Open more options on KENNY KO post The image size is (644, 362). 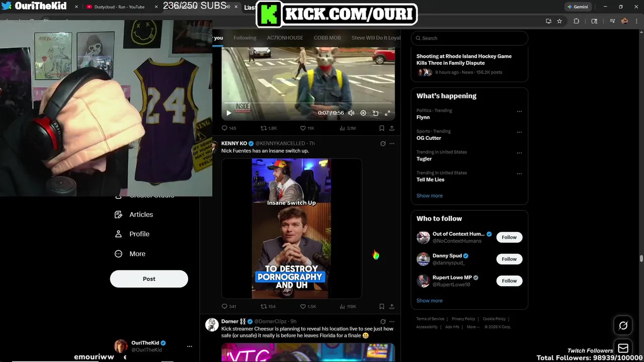click(x=392, y=143)
